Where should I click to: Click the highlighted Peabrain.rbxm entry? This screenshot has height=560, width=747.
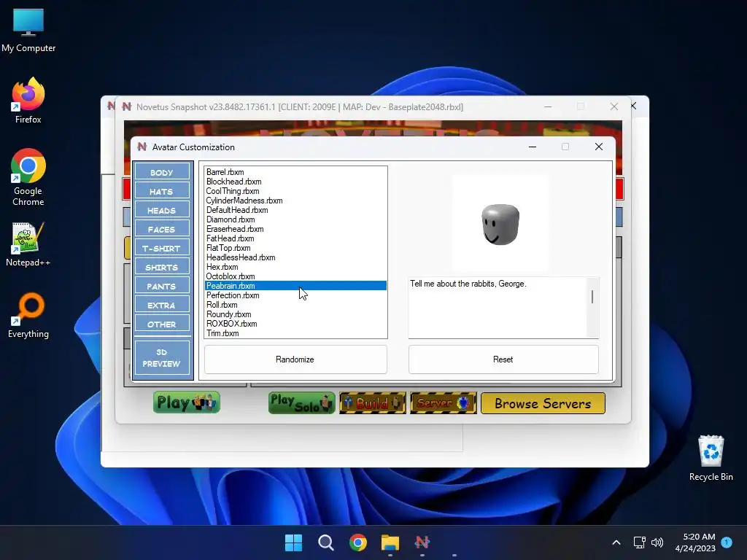tap(295, 286)
